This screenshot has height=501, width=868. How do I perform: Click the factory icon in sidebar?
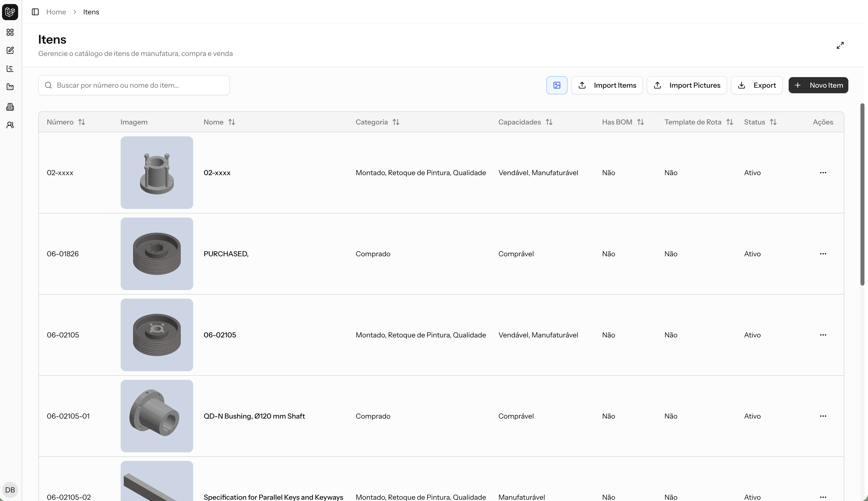click(10, 87)
